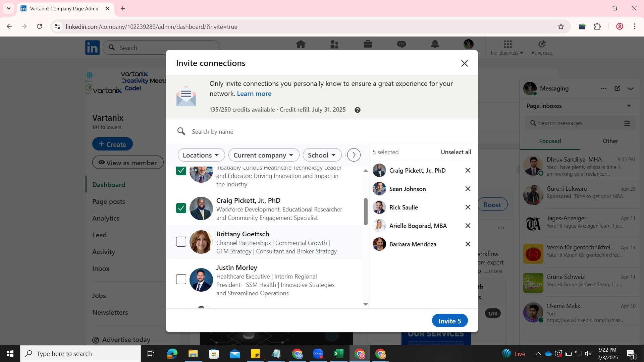Viewport: 644px width, 362px height.
Task: Remove Craig Pickett from selected list
Action: click(x=468, y=170)
